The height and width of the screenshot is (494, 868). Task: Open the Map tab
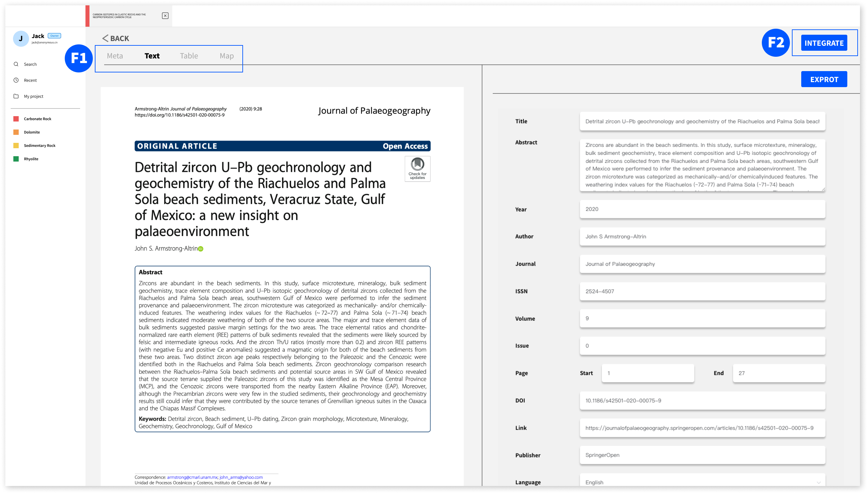pyautogui.click(x=226, y=56)
